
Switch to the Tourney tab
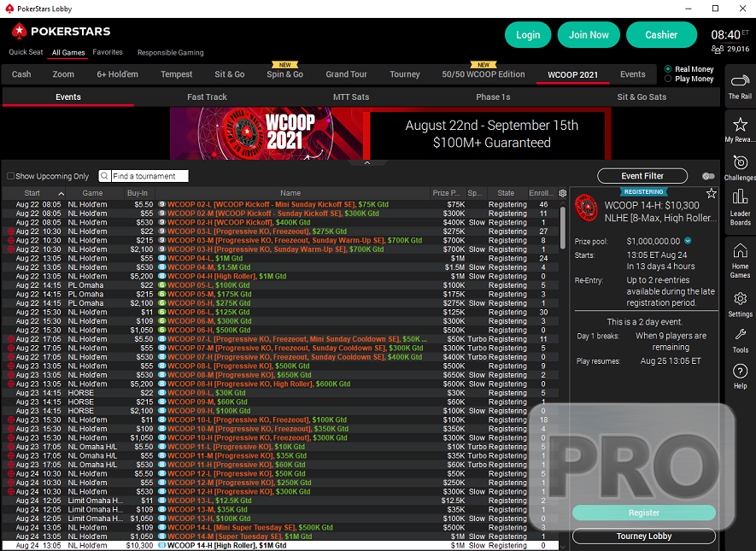point(405,74)
